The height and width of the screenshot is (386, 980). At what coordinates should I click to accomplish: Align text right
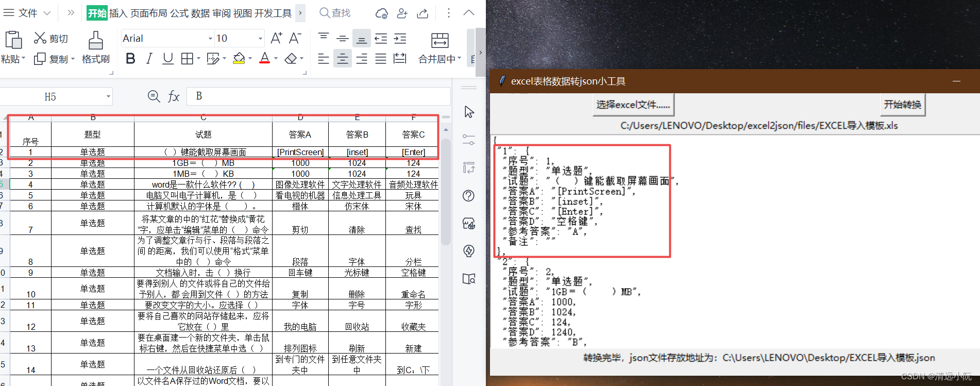coord(362,59)
